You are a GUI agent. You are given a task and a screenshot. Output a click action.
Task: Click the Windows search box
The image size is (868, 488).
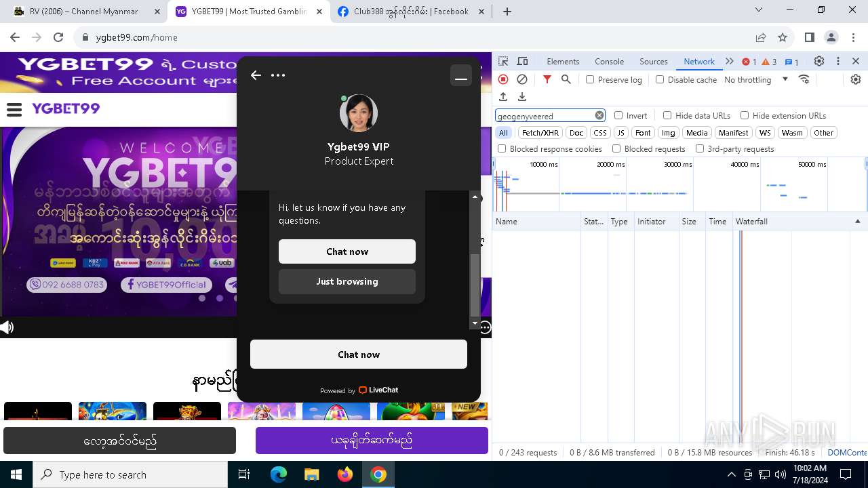[131, 474]
